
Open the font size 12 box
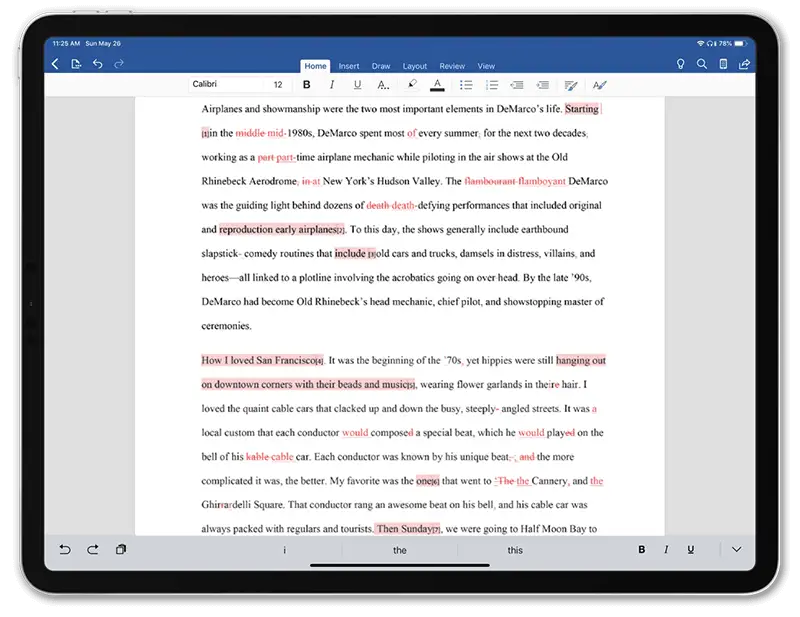click(x=277, y=85)
